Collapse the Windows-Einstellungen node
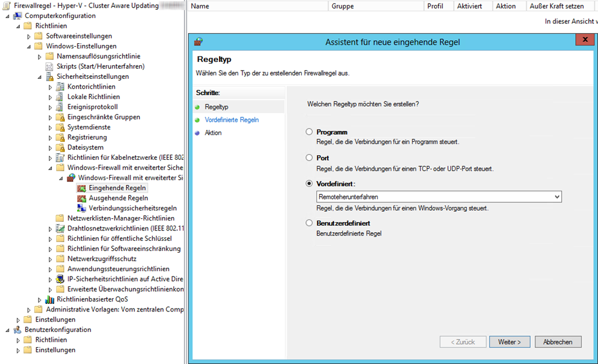 click(x=29, y=47)
